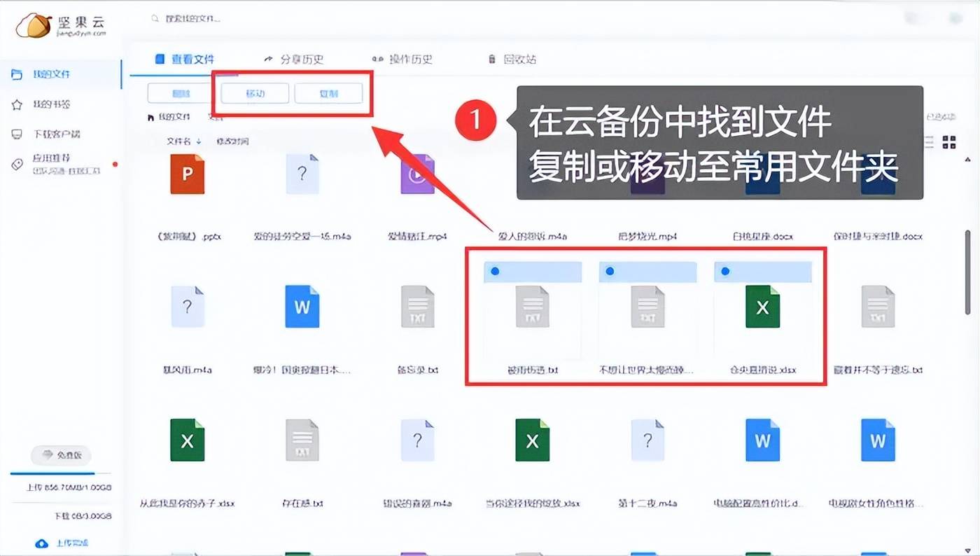Click the search magnifier icon
The width and height of the screenshot is (980, 556).
(155, 19)
